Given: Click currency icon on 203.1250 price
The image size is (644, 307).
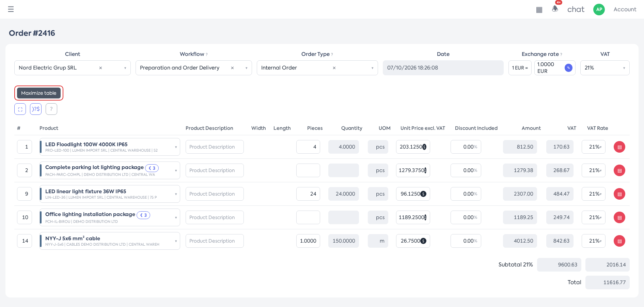Looking at the screenshot, I should click(424, 147).
